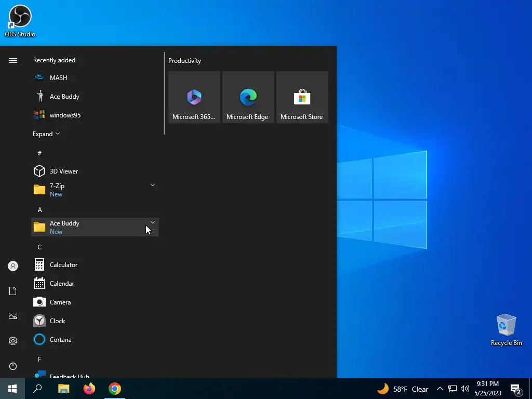Open Settings gear in Start sidebar
This screenshot has height=399, width=532.
click(x=13, y=341)
